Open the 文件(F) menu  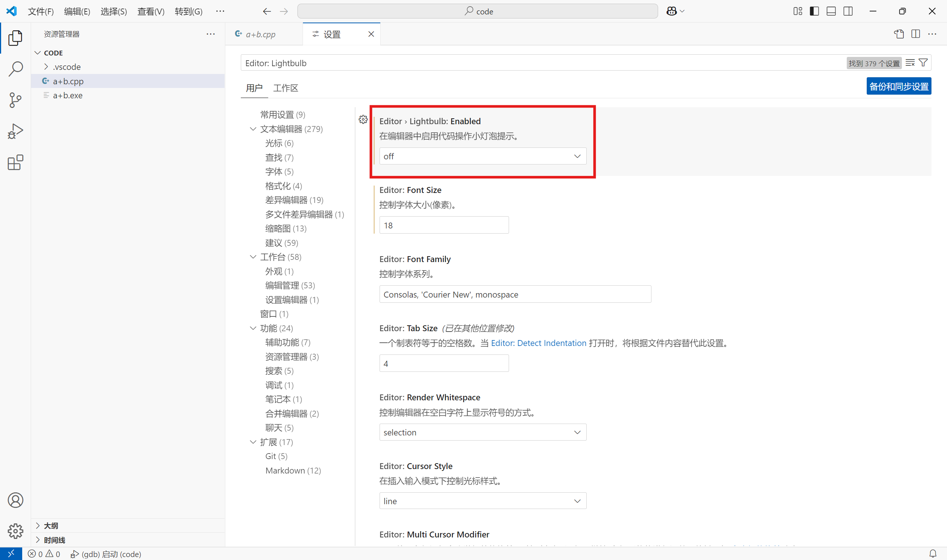click(41, 11)
